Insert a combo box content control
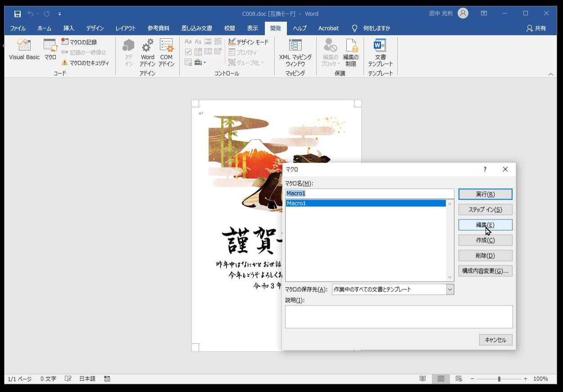The height and width of the screenshot is (392, 563). [198, 52]
